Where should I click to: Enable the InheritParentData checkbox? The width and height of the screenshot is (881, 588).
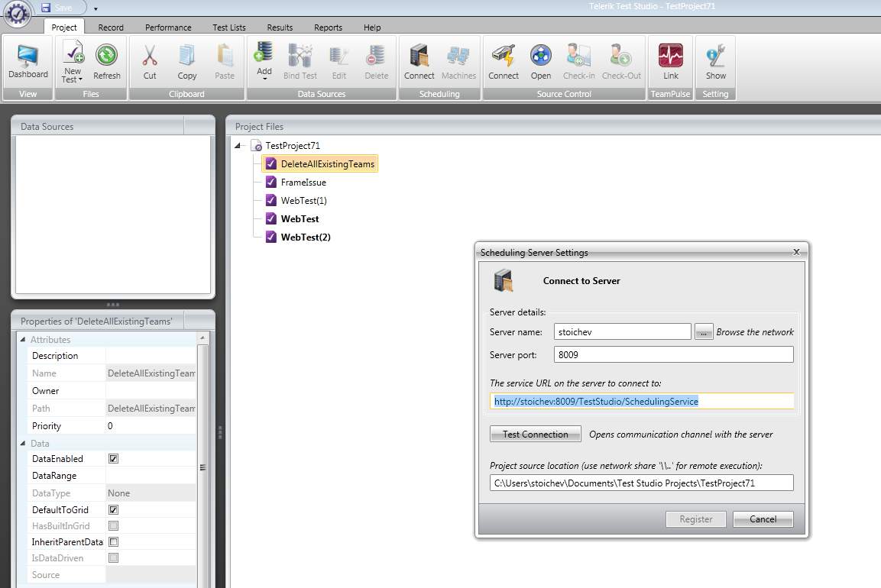tap(114, 541)
